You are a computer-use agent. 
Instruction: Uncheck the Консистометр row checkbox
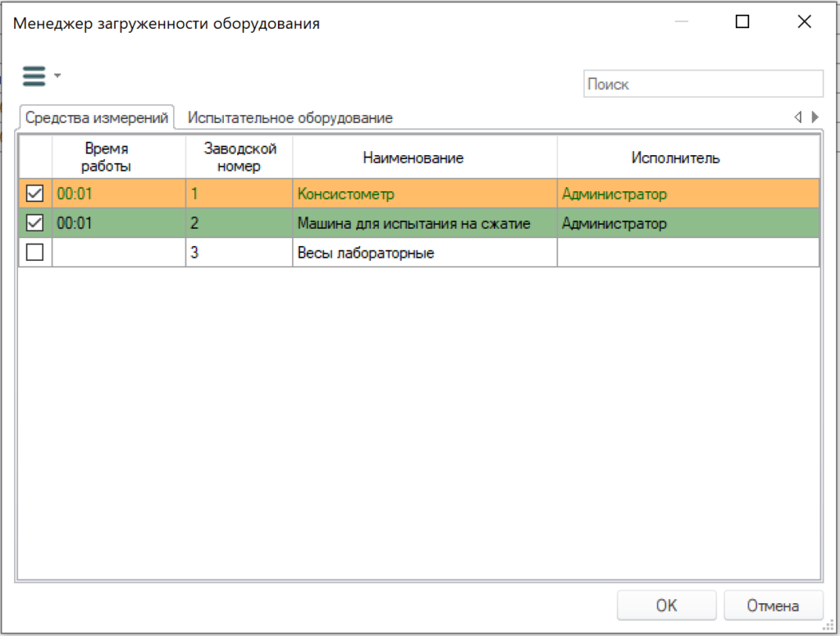point(34,193)
